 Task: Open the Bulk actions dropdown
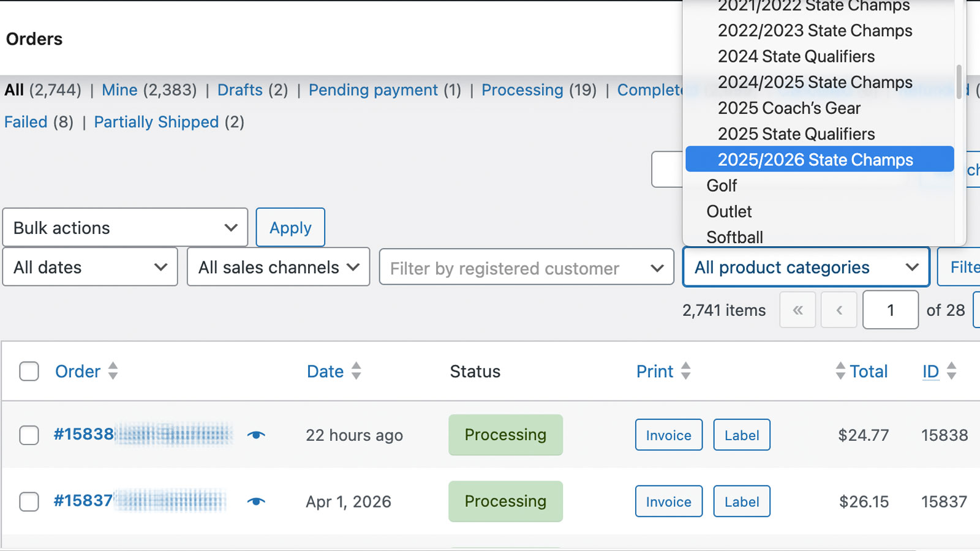point(124,227)
